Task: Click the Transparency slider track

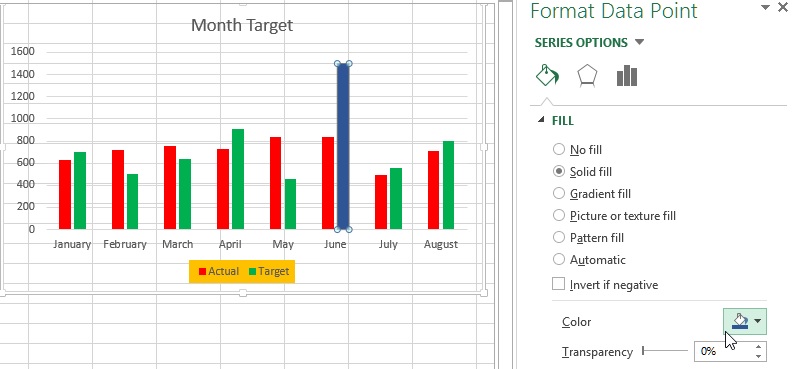Action: pyautogui.click(x=666, y=351)
